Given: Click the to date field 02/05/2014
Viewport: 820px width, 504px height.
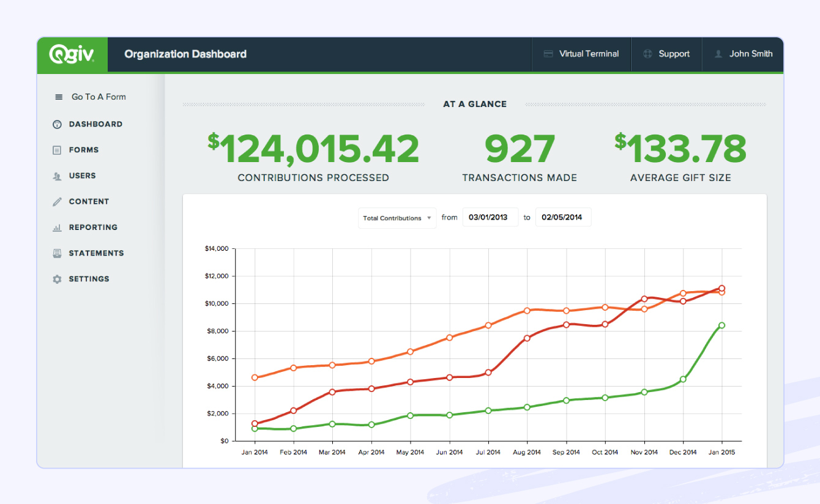Looking at the screenshot, I should coord(563,217).
